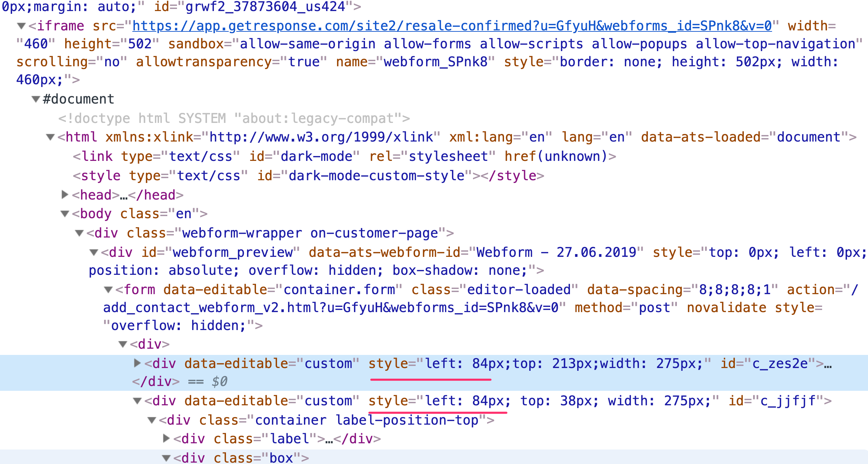Viewport: 868px width, 464px height.
Task: Collapse the html xmlns element
Action: (x=50, y=137)
